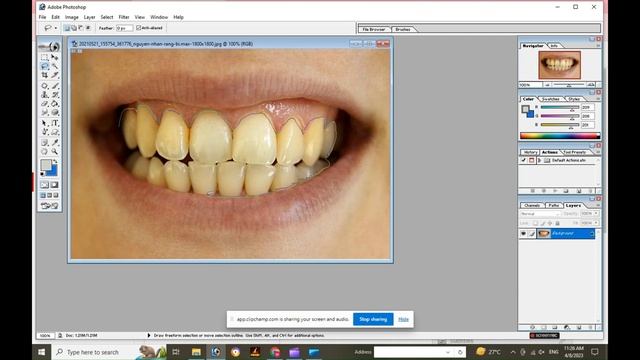Select the Paint Bucket tool
640x360 pixels.
pyautogui.click(x=55, y=104)
